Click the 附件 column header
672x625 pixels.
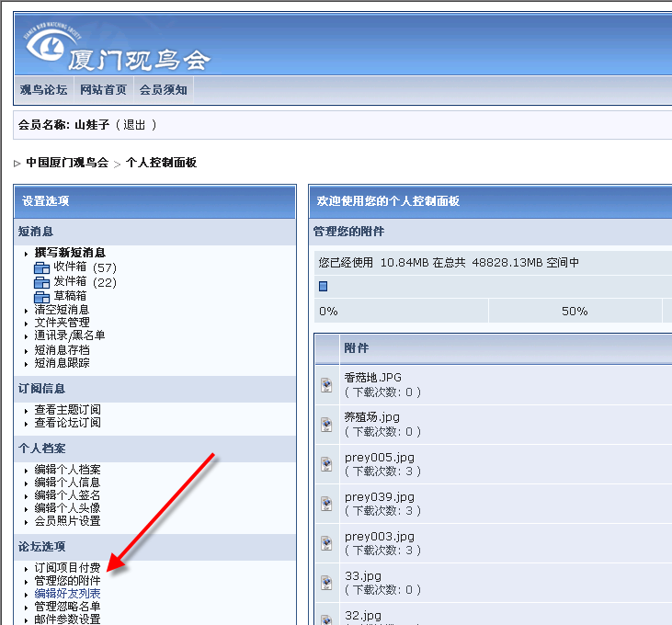point(356,347)
